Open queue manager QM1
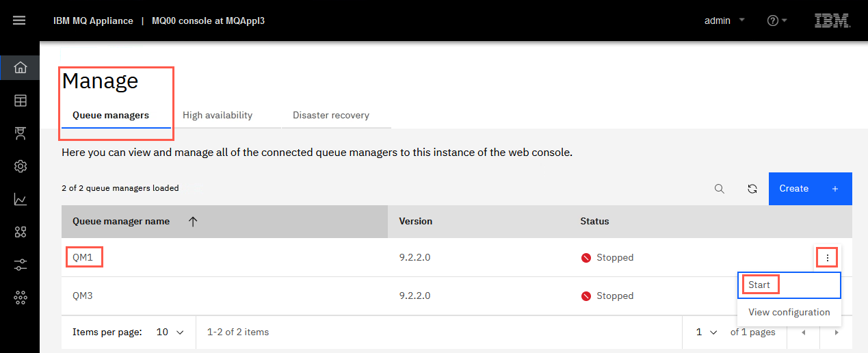This screenshot has width=868, height=353. coord(83,258)
